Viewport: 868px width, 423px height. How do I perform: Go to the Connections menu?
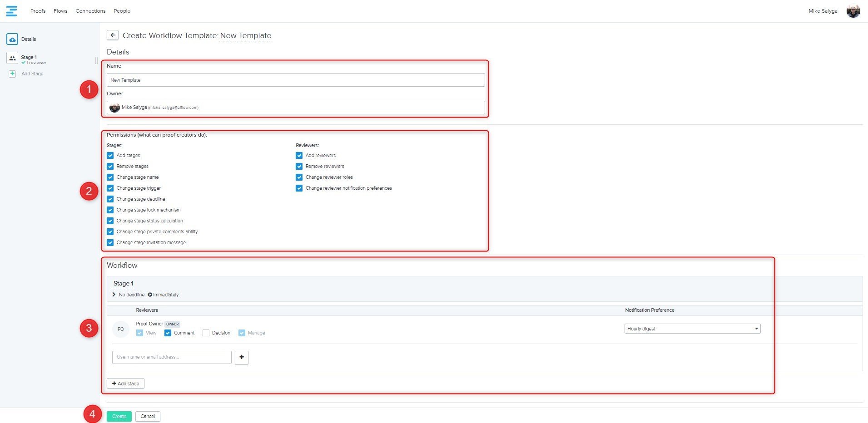pyautogui.click(x=90, y=11)
